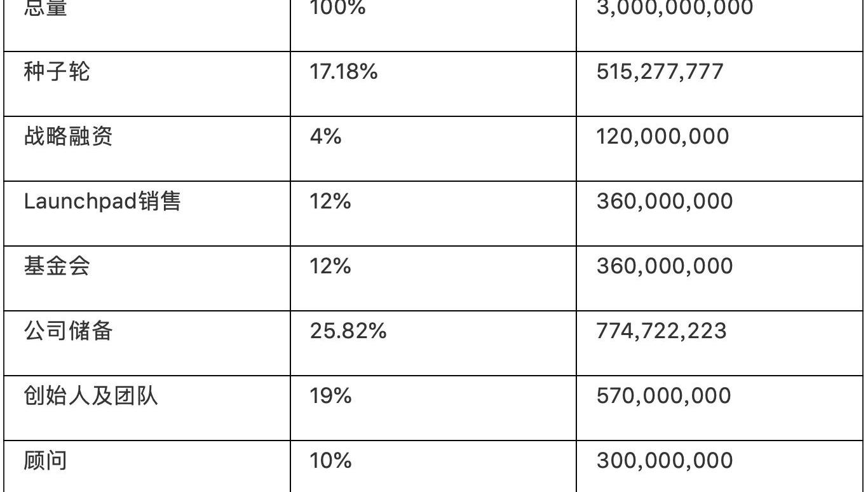Select the 570,000,000 amount cell
Viewport: 868px width, 492px height.
pyautogui.click(x=664, y=396)
